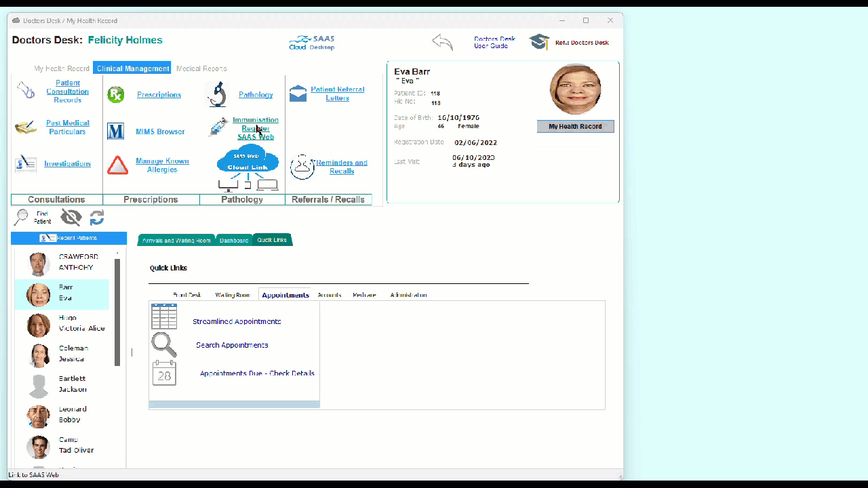Click Eva Barr's profile photo
The width and height of the screenshot is (868, 488).
575,89
